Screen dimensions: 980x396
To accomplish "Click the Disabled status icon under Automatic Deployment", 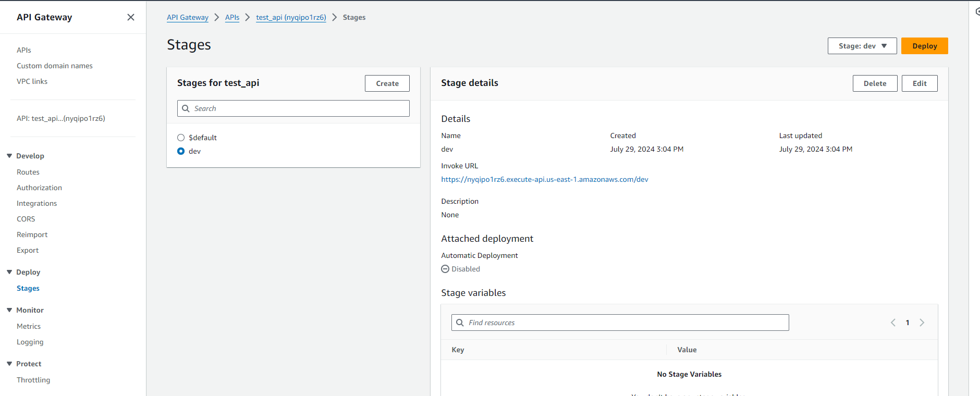I will click(x=445, y=269).
